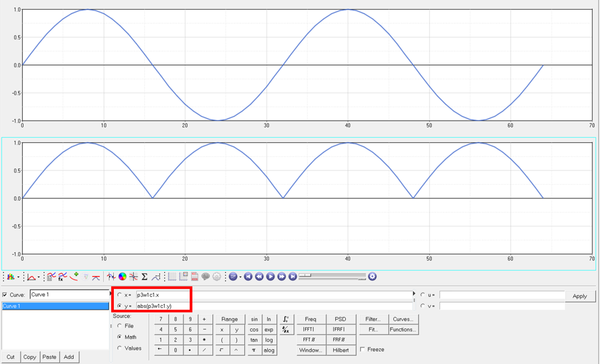Click the integral function button
This screenshot has width=600, height=364.
(x=287, y=320)
